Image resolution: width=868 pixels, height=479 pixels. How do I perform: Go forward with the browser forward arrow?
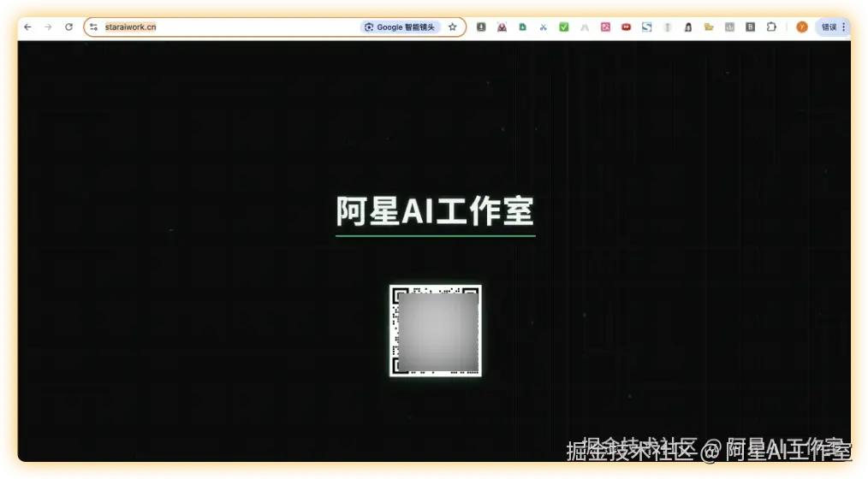[48, 27]
